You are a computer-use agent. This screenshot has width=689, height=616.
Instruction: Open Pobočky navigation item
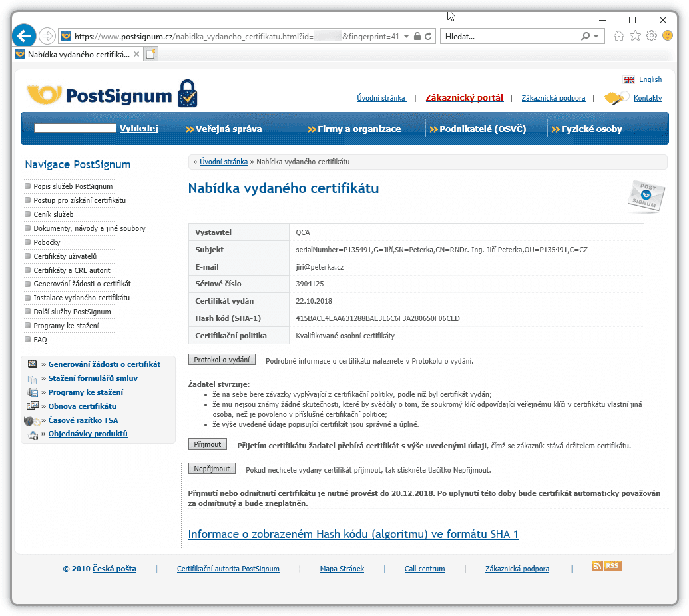tap(47, 242)
